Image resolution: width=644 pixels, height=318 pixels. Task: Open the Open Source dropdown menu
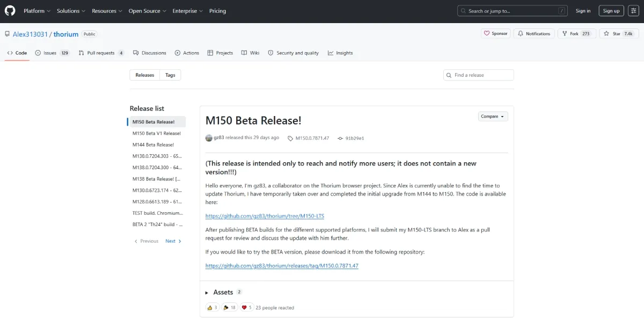pos(148,11)
